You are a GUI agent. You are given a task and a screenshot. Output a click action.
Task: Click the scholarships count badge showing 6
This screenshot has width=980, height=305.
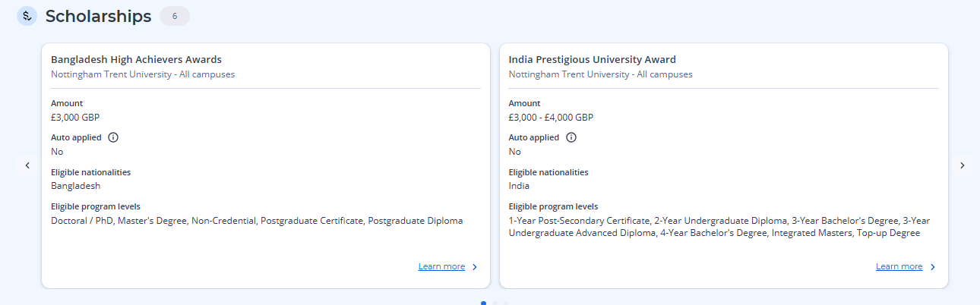(x=175, y=16)
